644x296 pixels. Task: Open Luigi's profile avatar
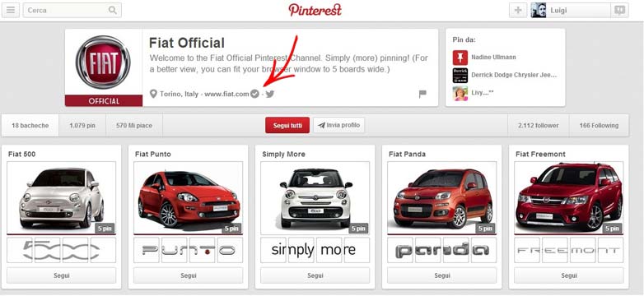coord(538,10)
